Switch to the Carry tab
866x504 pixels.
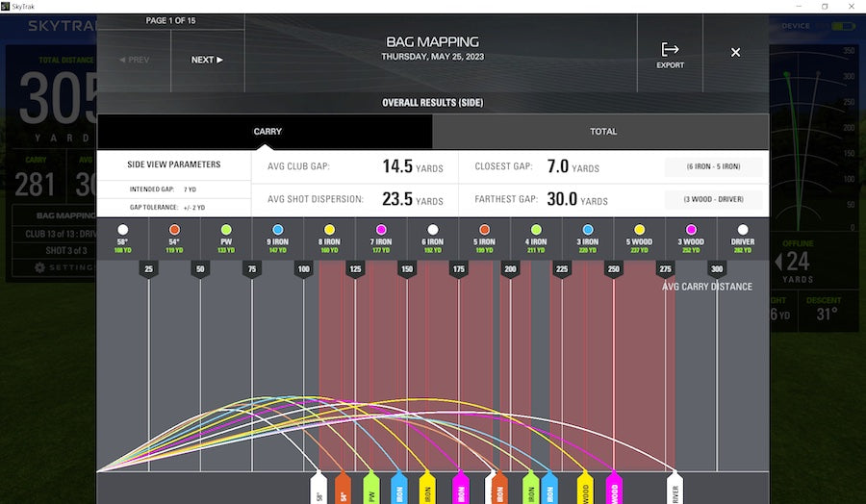[267, 132]
